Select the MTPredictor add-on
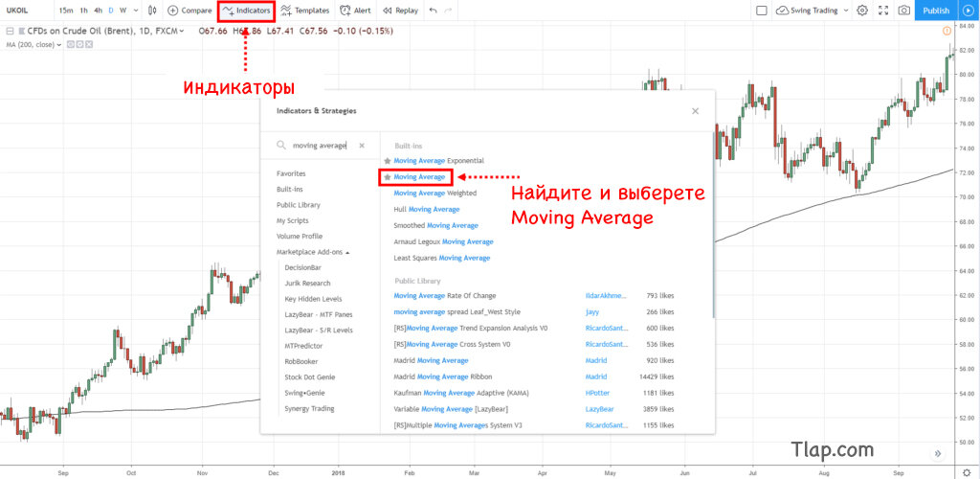This screenshot has height=479, width=980. (303, 346)
